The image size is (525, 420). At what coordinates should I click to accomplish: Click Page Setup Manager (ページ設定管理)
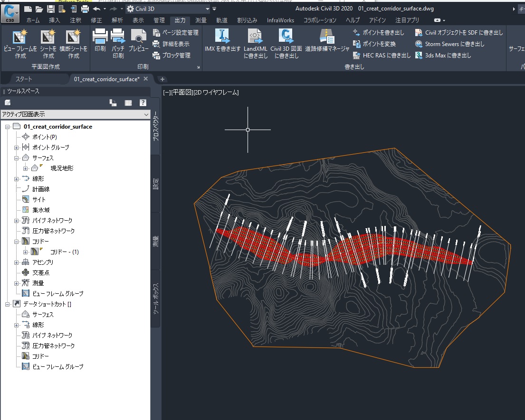175,32
